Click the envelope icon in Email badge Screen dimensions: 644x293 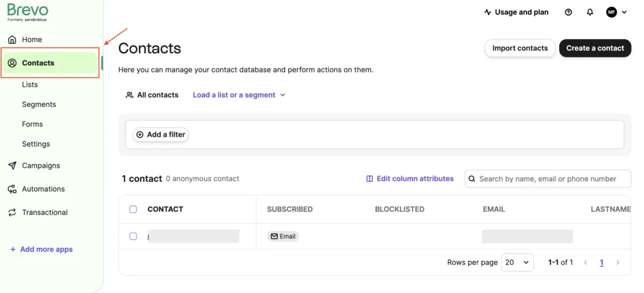click(x=274, y=236)
